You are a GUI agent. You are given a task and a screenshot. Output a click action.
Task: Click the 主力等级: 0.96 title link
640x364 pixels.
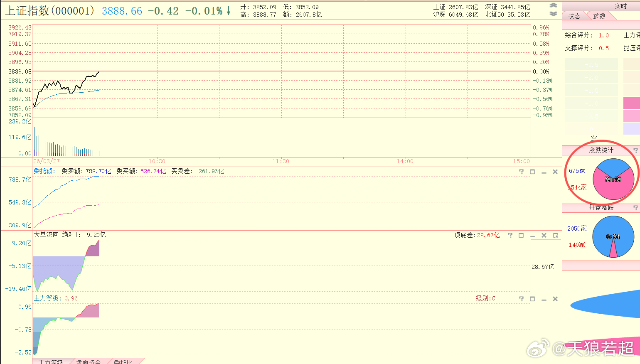(56, 298)
